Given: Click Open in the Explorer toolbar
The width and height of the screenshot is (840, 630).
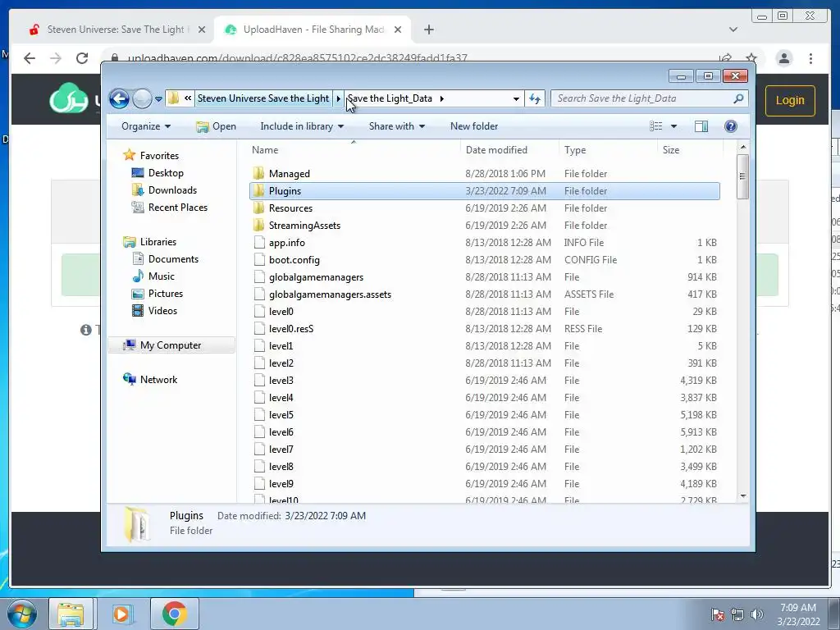Looking at the screenshot, I should [x=216, y=126].
